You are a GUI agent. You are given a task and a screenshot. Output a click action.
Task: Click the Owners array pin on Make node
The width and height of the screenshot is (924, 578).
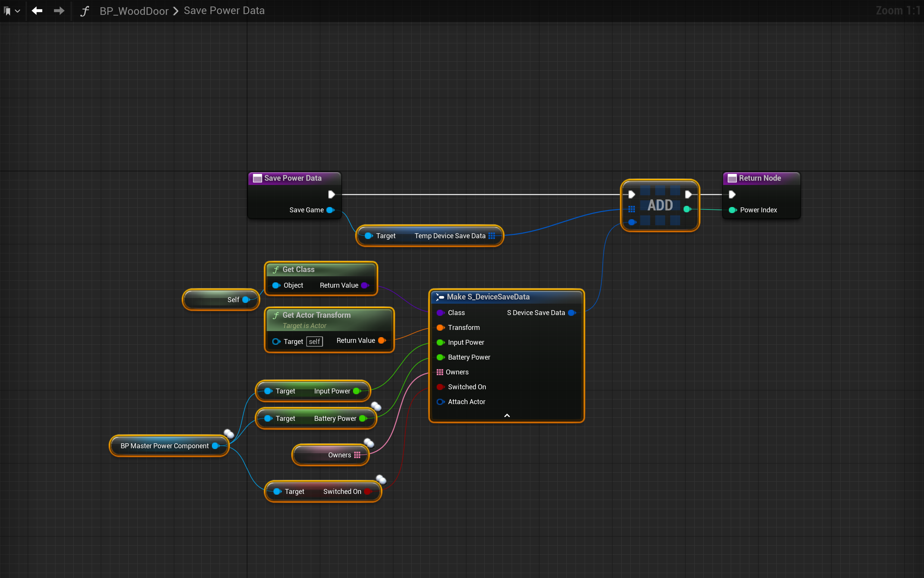pos(440,372)
